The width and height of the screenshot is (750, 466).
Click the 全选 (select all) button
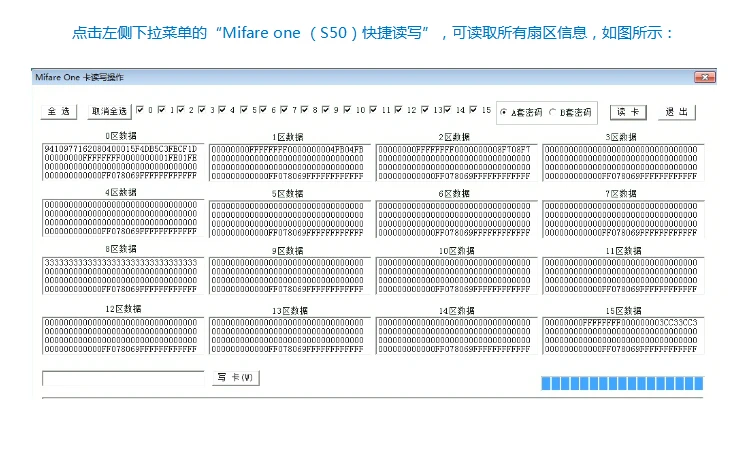[59, 111]
